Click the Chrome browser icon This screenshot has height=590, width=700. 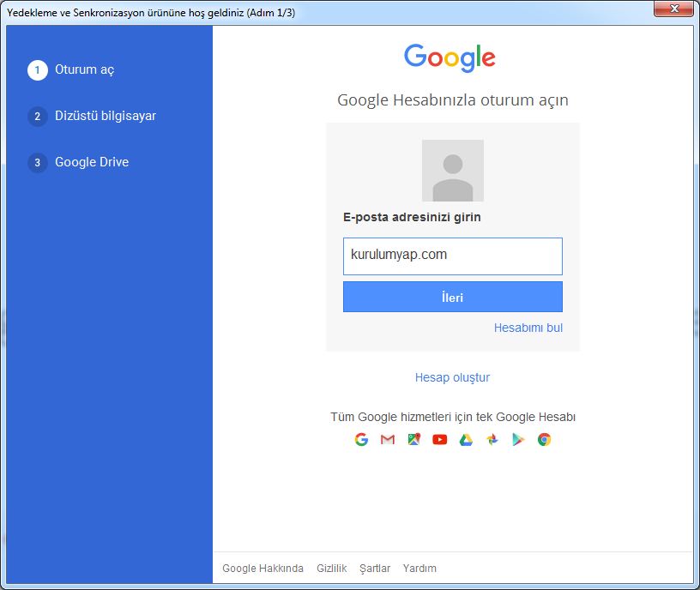[x=544, y=440]
